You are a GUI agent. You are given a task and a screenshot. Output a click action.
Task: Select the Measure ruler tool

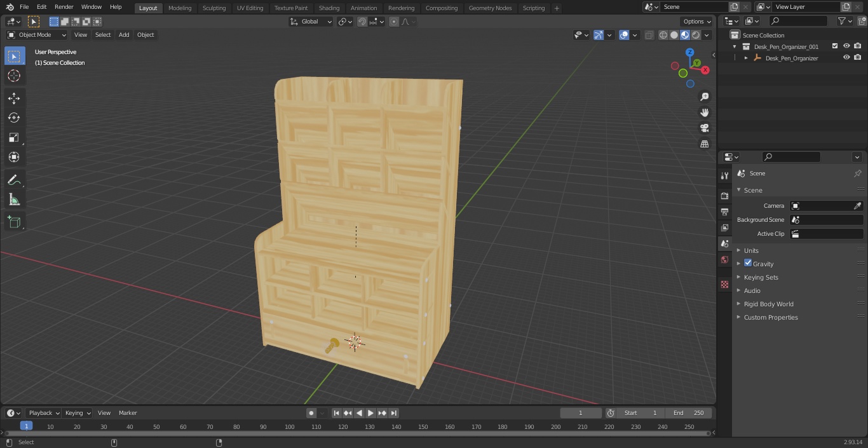(x=14, y=200)
